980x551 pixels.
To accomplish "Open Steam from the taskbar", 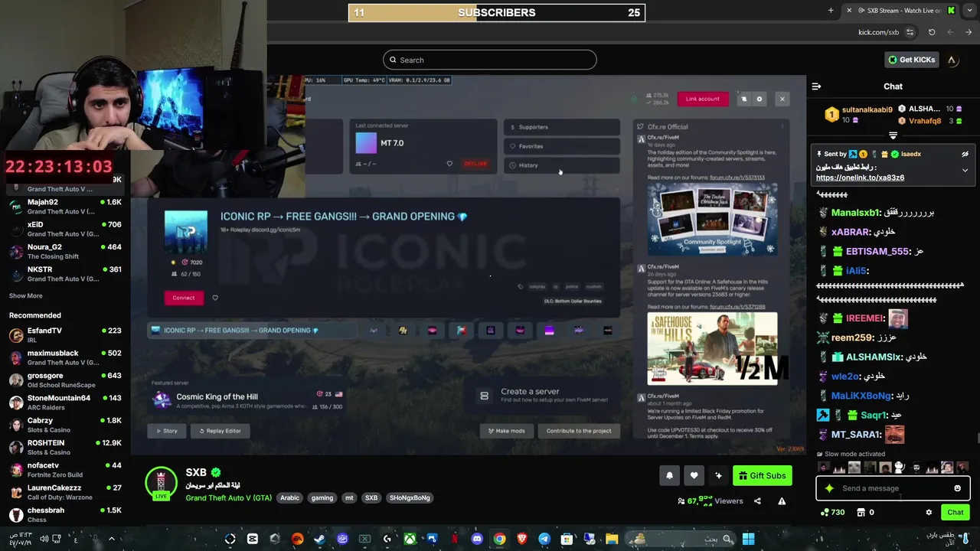I will [319, 539].
